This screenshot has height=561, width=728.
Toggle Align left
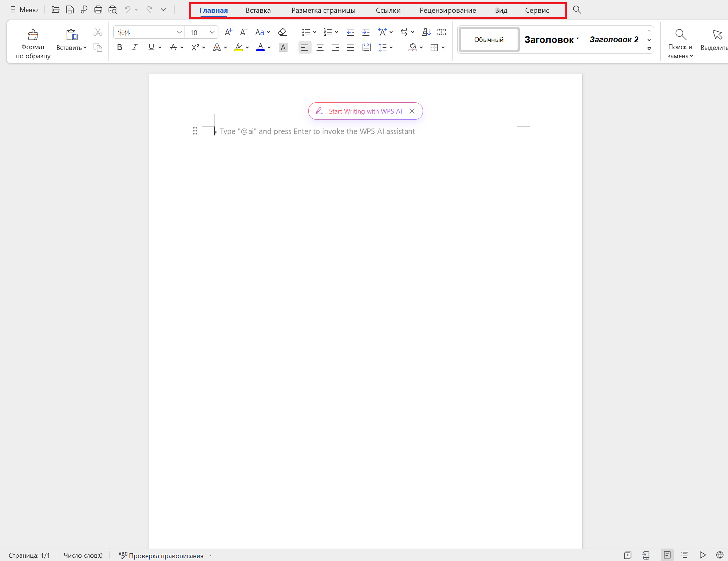pyautogui.click(x=305, y=47)
